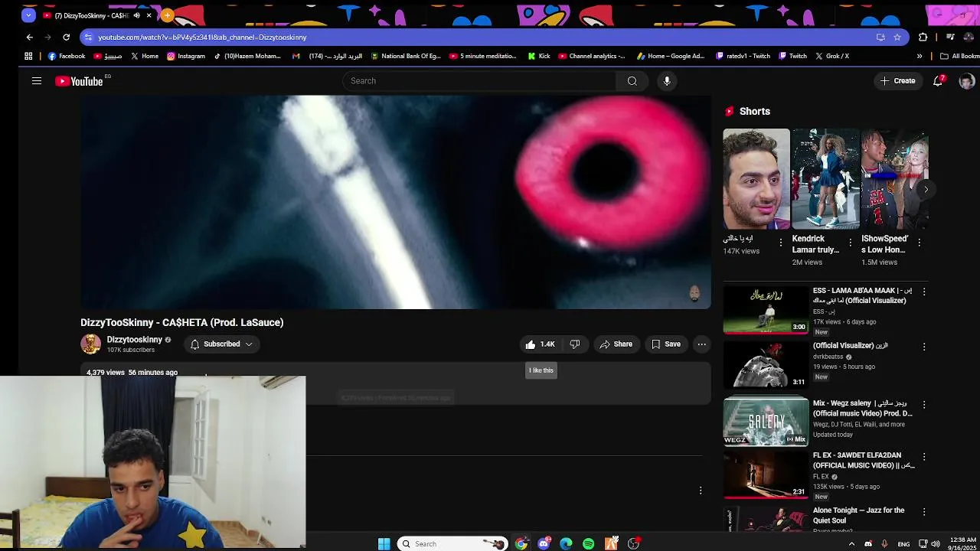Like the video with thumbs up
980x551 pixels.
539,344
